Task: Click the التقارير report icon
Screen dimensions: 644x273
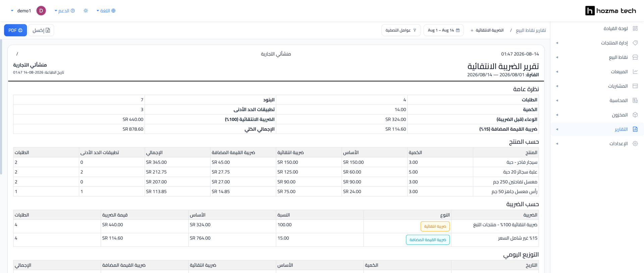Action: coord(635,129)
